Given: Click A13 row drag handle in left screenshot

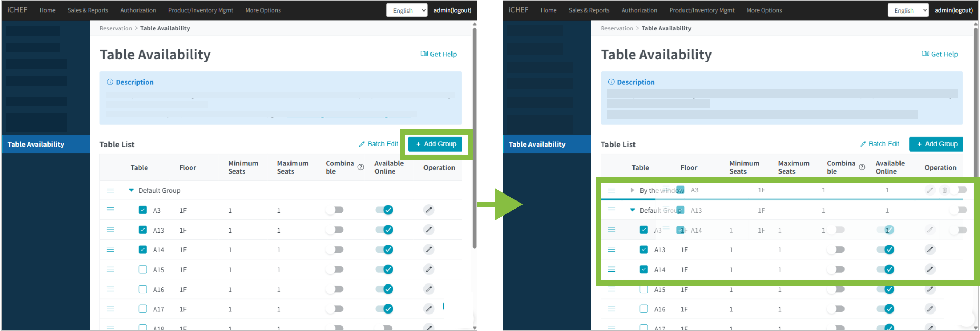Looking at the screenshot, I should 110,230.
